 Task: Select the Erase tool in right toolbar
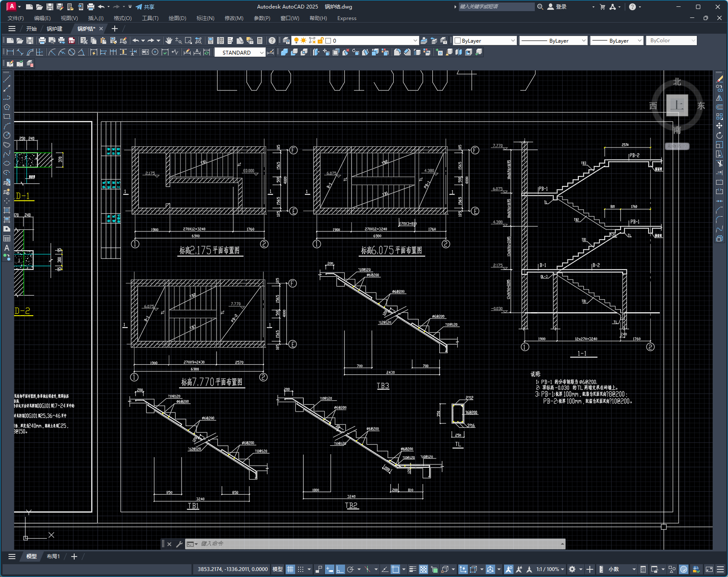click(x=719, y=79)
